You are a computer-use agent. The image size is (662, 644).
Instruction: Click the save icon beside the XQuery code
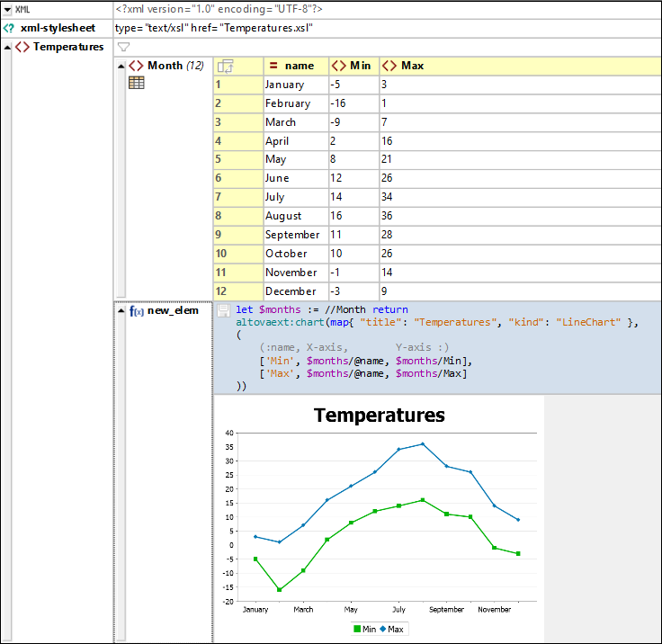pos(223,310)
